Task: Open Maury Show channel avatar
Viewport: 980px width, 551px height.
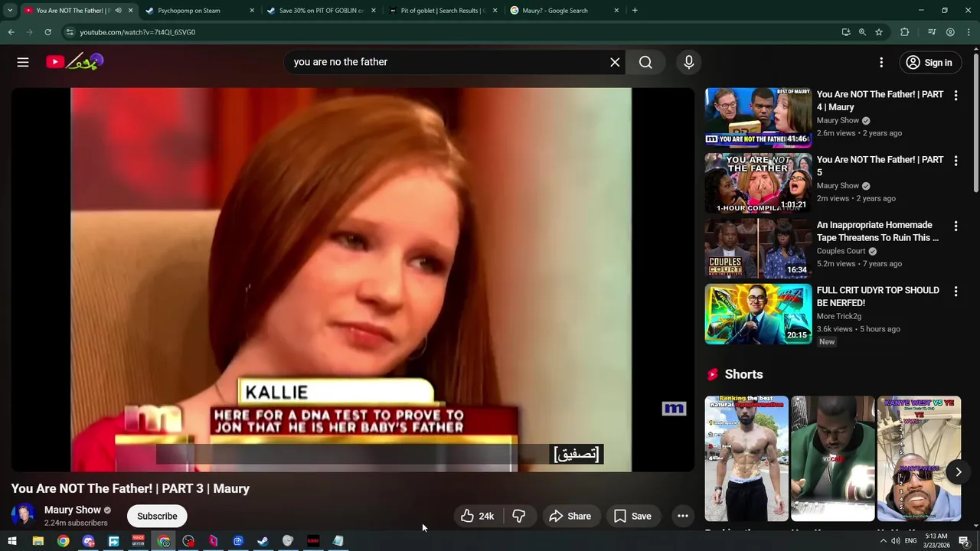Action: (23, 515)
